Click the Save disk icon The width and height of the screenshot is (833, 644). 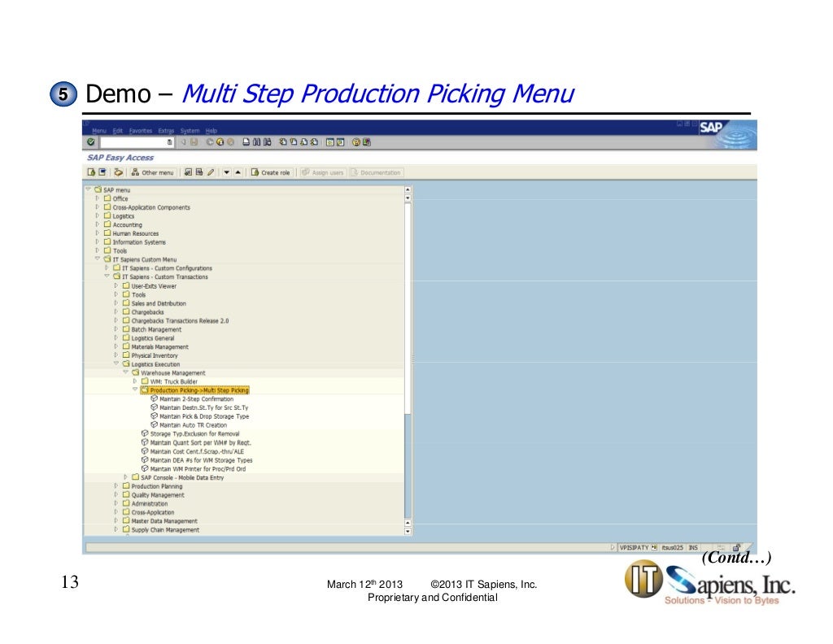click(x=194, y=142)
